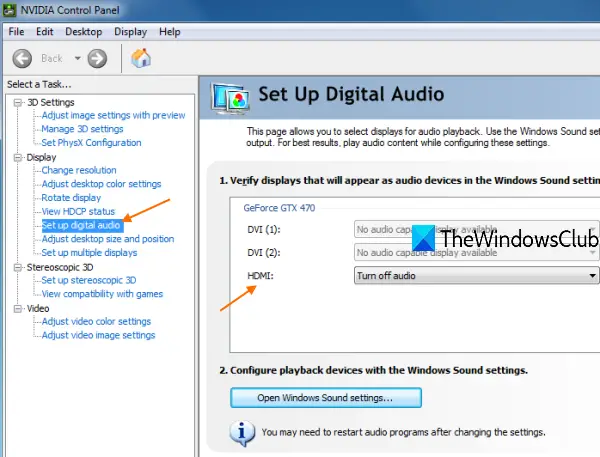Open Adjust desktop color settings
The width and height of the screenshot is (600, 457).
click(x=101, y=184)
